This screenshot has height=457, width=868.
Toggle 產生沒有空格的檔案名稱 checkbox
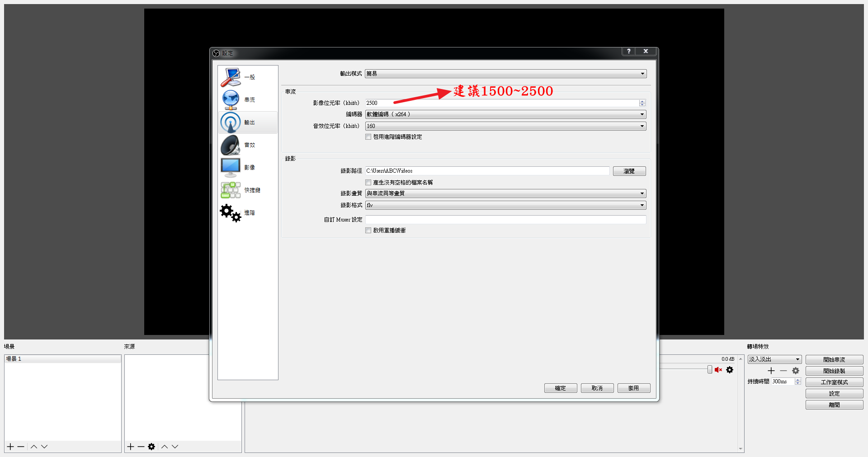(368, 183)
